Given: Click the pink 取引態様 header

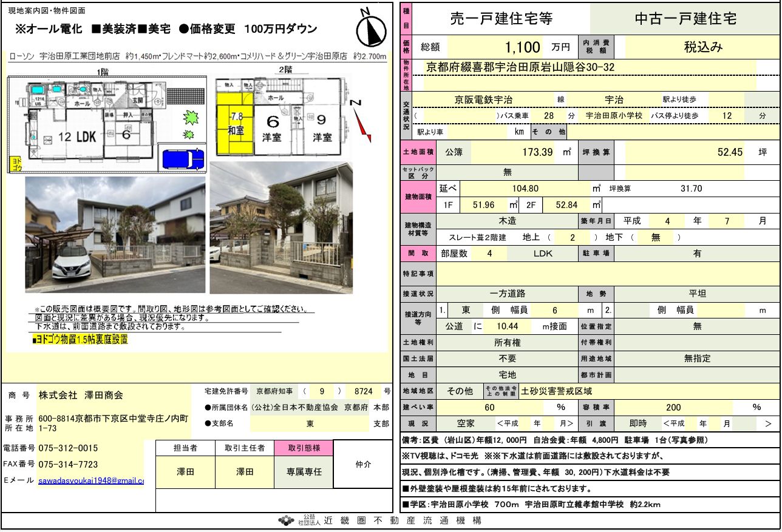Looking at the screenshot, I should [x=304, y=448].
